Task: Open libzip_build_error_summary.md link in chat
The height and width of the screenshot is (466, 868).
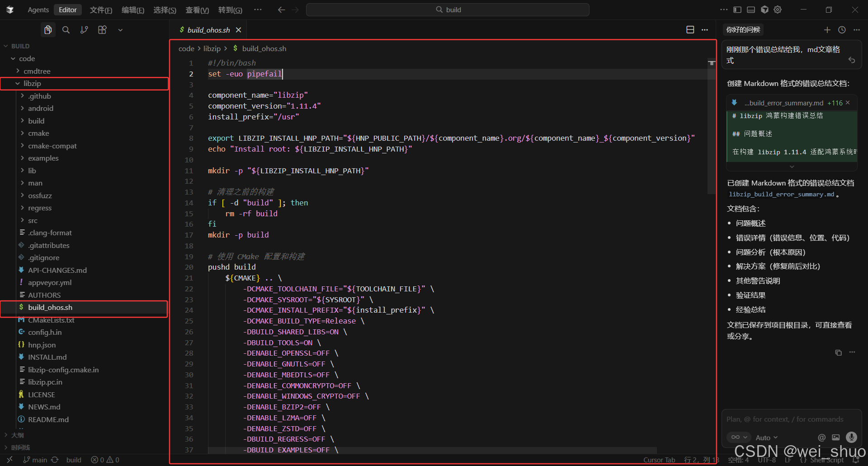Action: (781, 194)
